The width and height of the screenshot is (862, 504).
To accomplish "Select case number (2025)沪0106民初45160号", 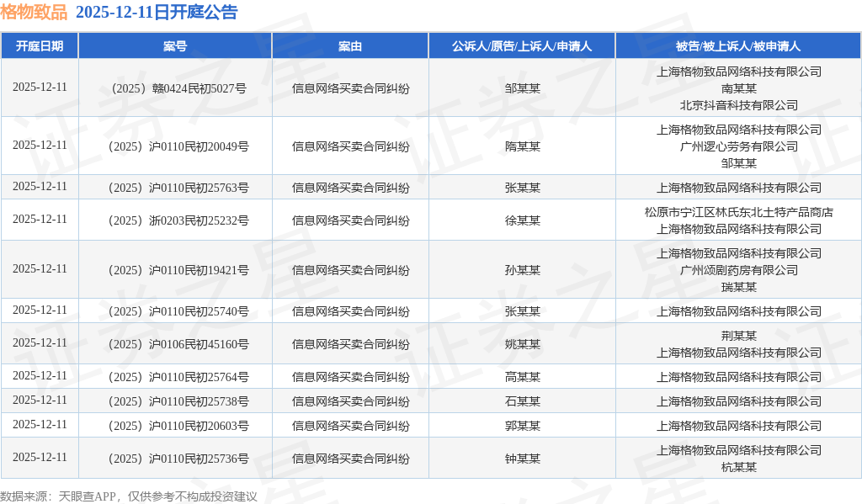I will (178, 345).
